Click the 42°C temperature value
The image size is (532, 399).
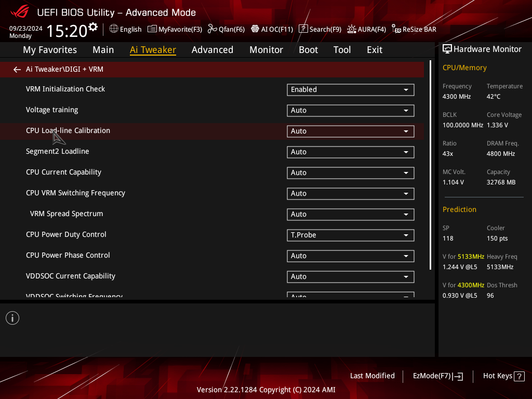point(494,97)
